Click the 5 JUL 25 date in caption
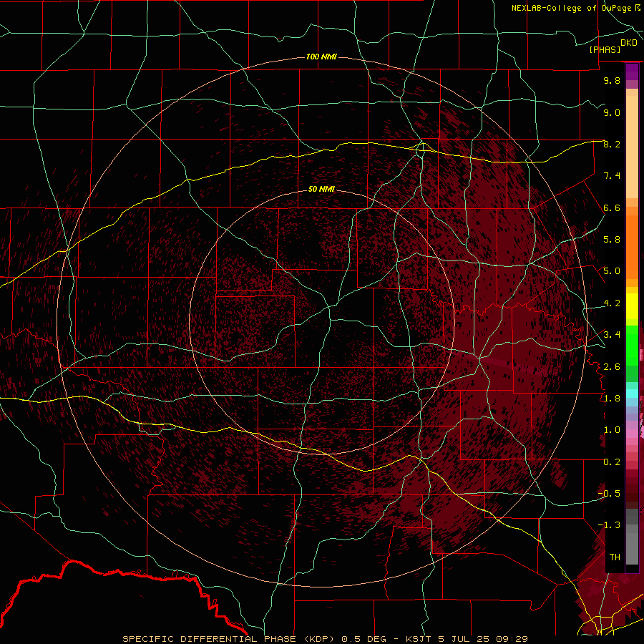Viewport: 644px width, 644px height. pos(465,639)
